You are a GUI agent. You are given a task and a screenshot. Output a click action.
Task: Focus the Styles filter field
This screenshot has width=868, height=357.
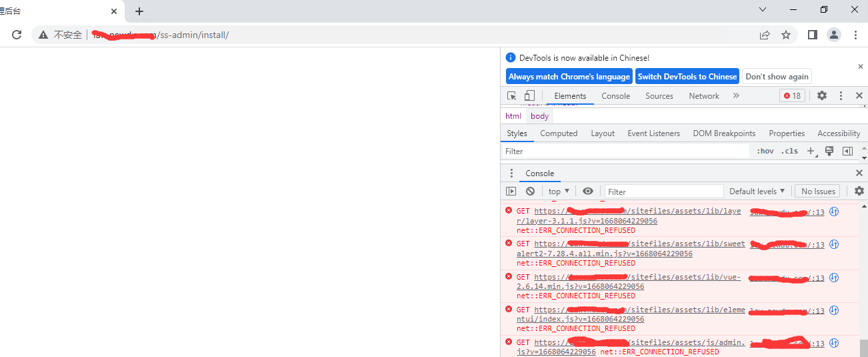point(626,151)
